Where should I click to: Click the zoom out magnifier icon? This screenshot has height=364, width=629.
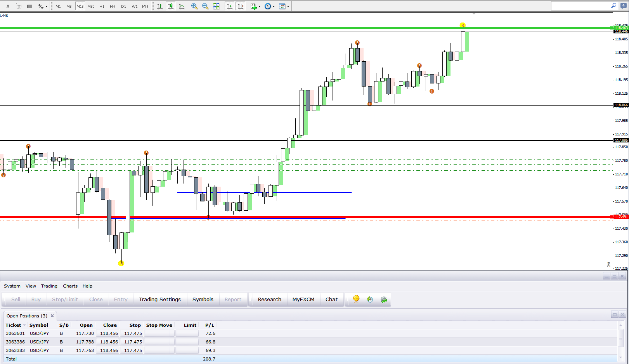(205, 6)
